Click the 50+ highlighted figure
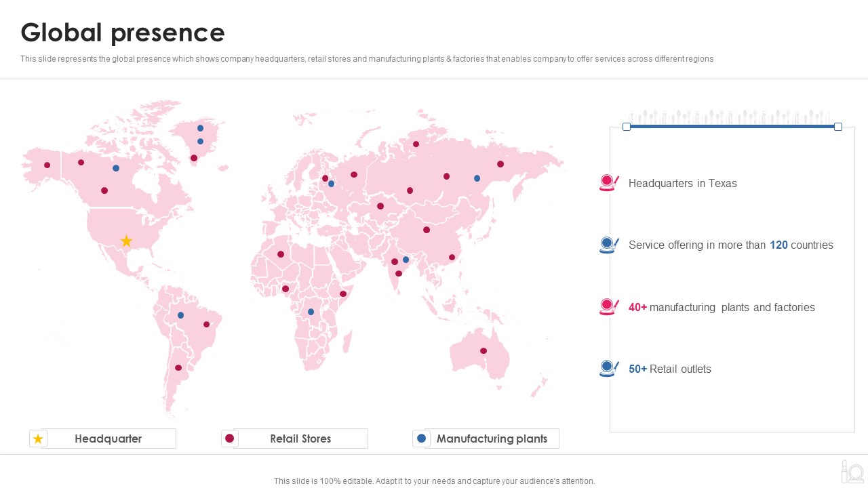Viewport: 868px width, 488px height. [x=637, y=369]
